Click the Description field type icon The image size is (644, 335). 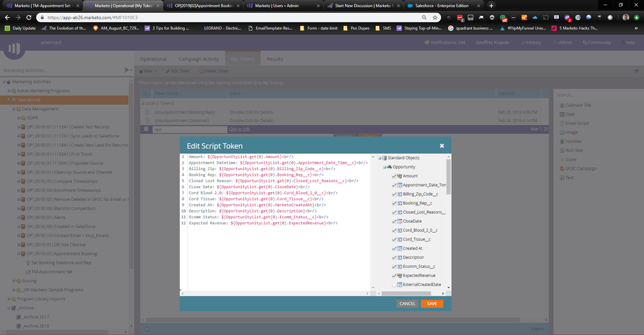pyautogui.click(x=400, y=257)
